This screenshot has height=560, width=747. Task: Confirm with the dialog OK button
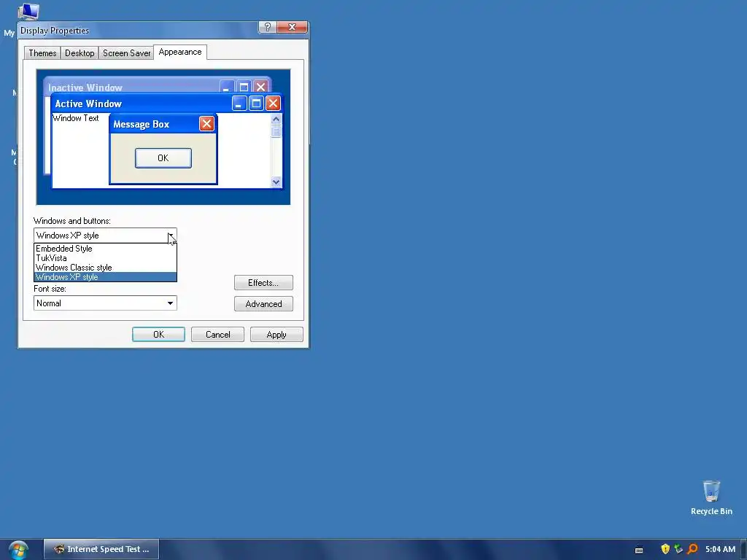pyautogui.click(x=158, y=334)
